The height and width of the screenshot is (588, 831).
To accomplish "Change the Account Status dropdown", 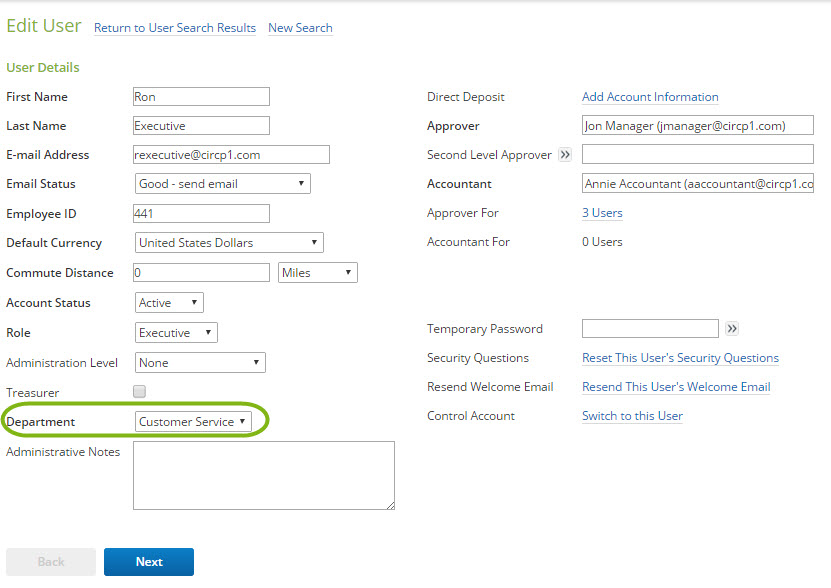I will [x=169, y=303].
